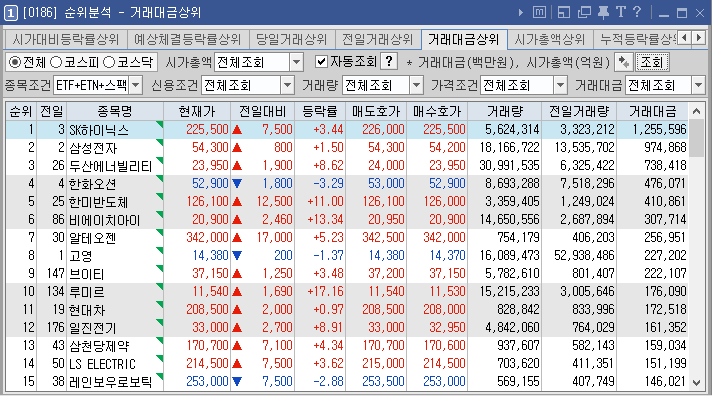Click the pin window icon
The height and width of the screenshot is (396, 712).
pyautogui.click(x=603, y=13)
